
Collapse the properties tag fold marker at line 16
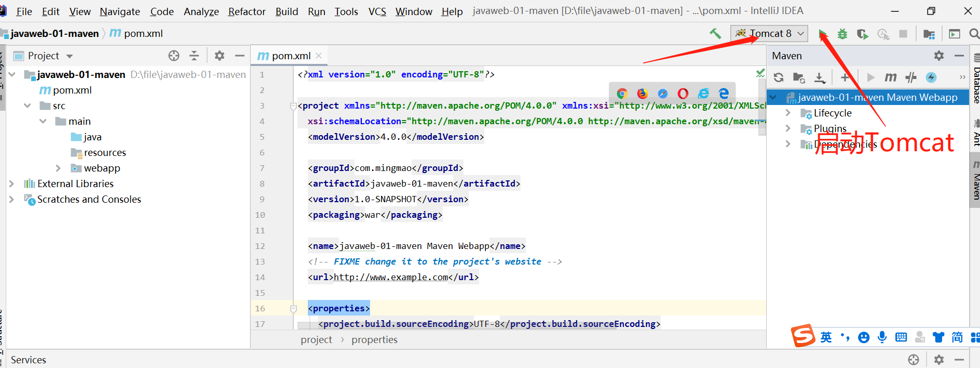click(293, 309)
